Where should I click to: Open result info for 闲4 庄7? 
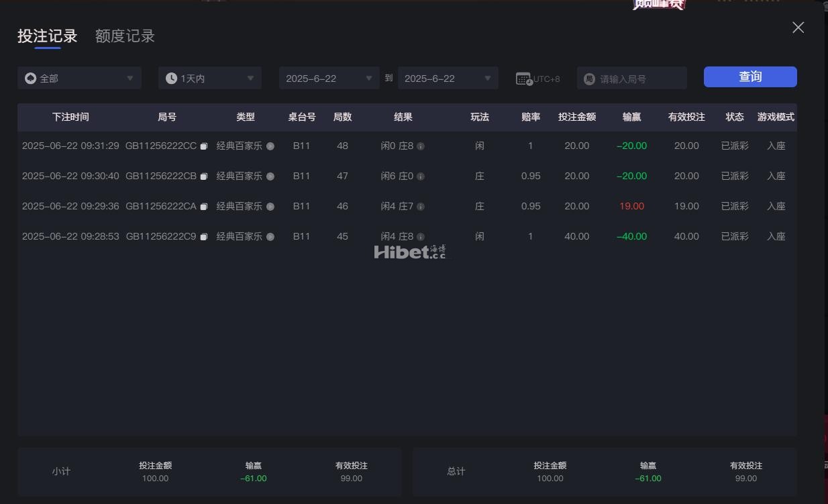421,207
